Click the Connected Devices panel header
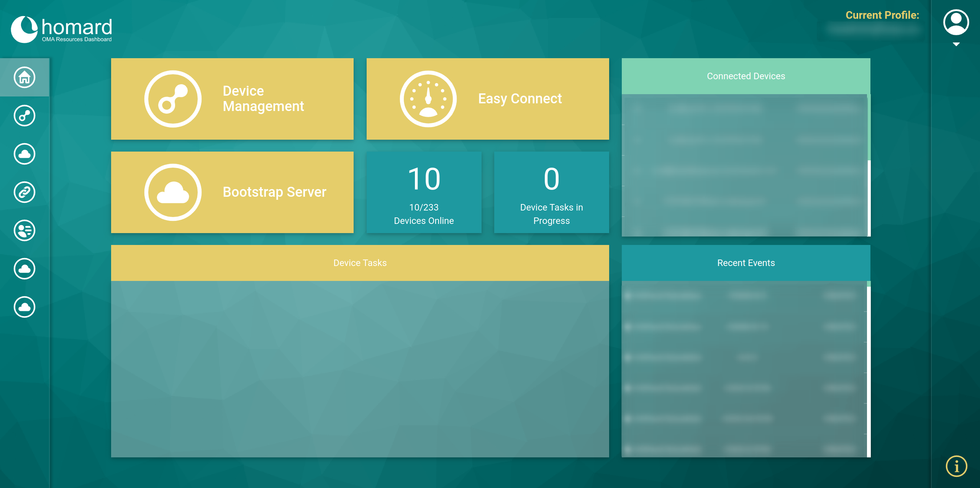980x488 pixels. [746, 76]
